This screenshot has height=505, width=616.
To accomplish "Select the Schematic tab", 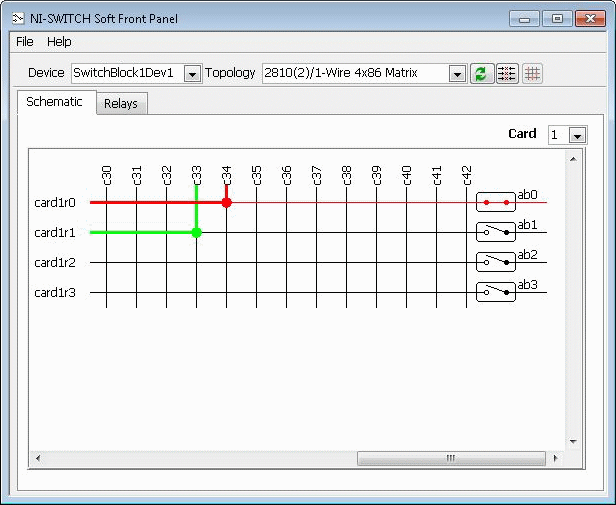I will pos(55,102).
